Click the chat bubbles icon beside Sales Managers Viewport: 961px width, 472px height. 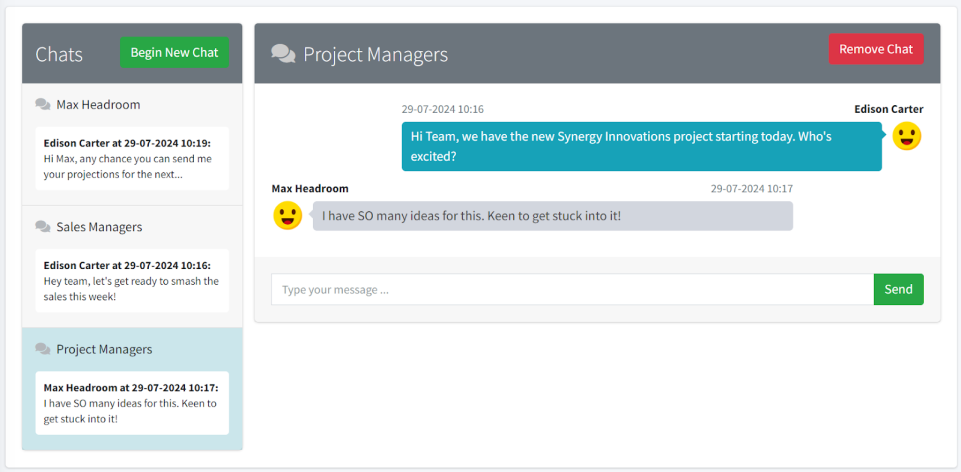point(43,227)
